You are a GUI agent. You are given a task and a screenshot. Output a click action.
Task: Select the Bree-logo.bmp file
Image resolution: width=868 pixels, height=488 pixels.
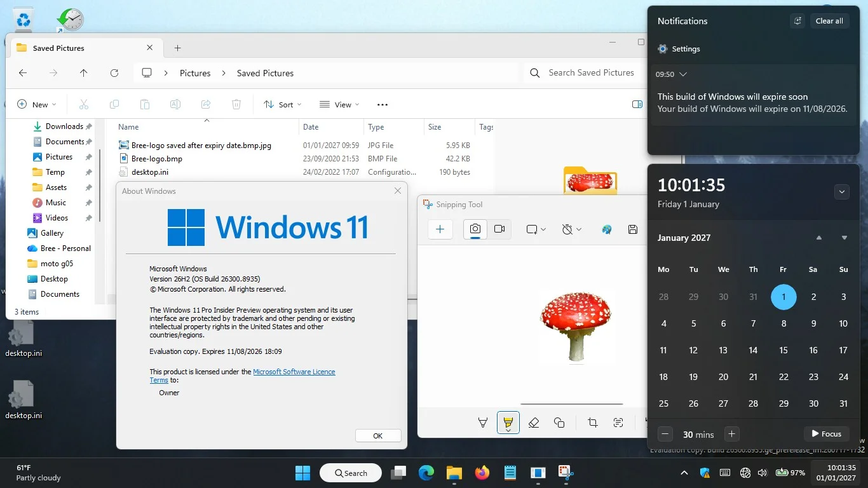(157, 159)
